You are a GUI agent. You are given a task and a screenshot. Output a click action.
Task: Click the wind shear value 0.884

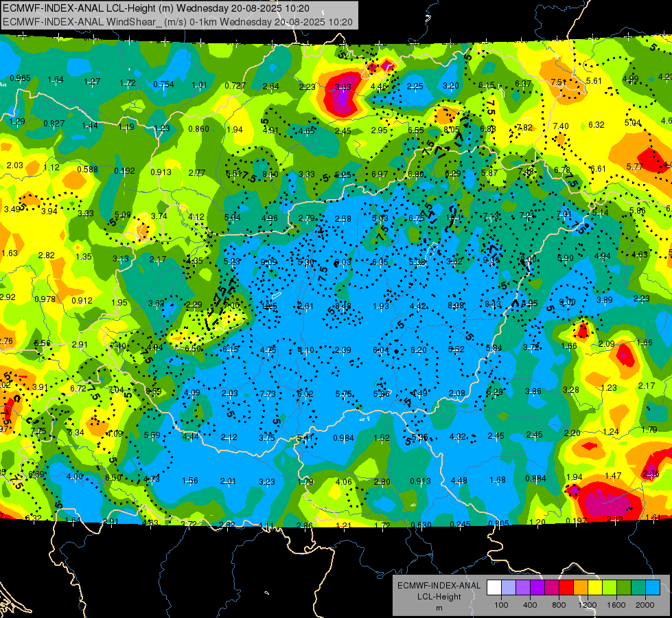(x=535, y=479)
